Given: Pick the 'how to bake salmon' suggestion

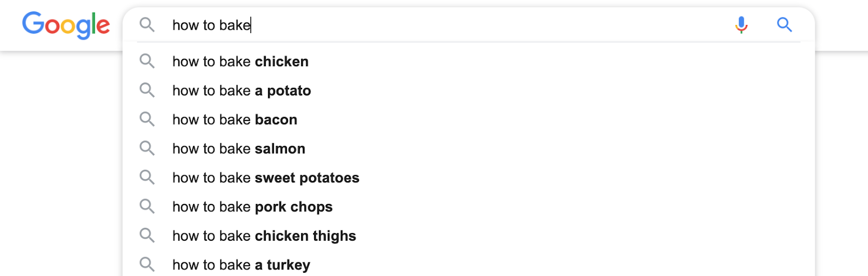Looking at the screenshot, I should [x=469, y=149].
